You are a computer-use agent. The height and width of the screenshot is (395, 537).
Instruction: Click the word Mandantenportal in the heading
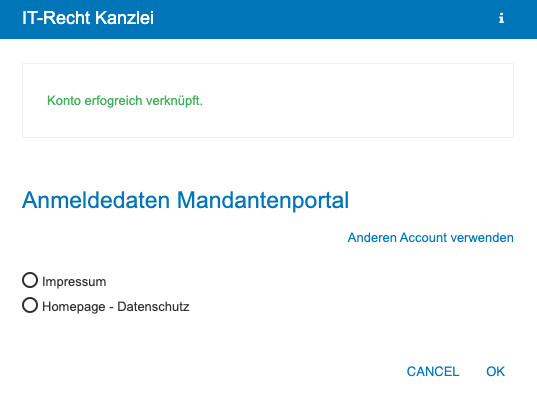263,201
